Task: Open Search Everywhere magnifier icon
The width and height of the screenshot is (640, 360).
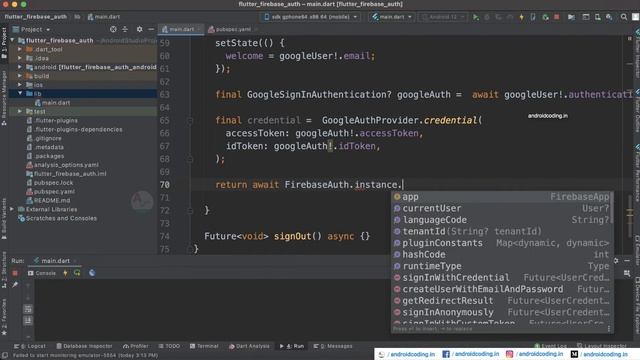Action: pos(624,17)
